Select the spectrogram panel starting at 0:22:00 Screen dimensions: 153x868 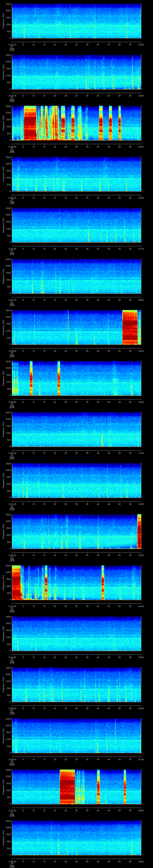77,21
